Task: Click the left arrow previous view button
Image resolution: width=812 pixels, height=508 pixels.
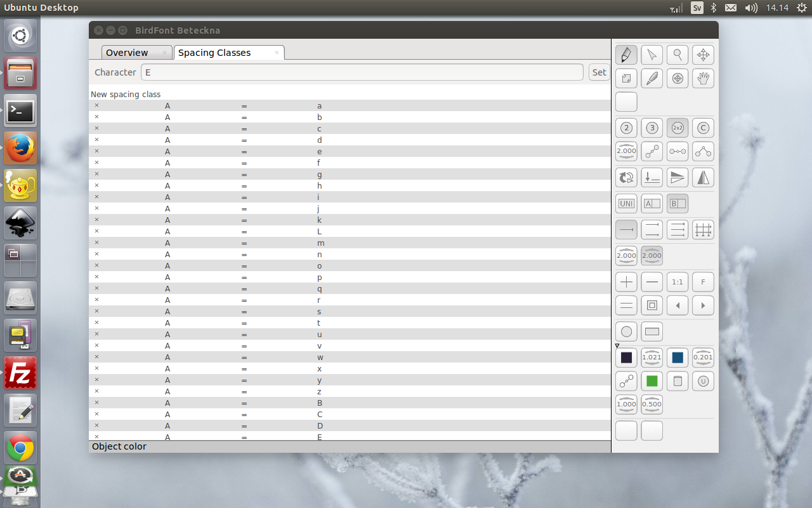Action: (x=678, y=305)
